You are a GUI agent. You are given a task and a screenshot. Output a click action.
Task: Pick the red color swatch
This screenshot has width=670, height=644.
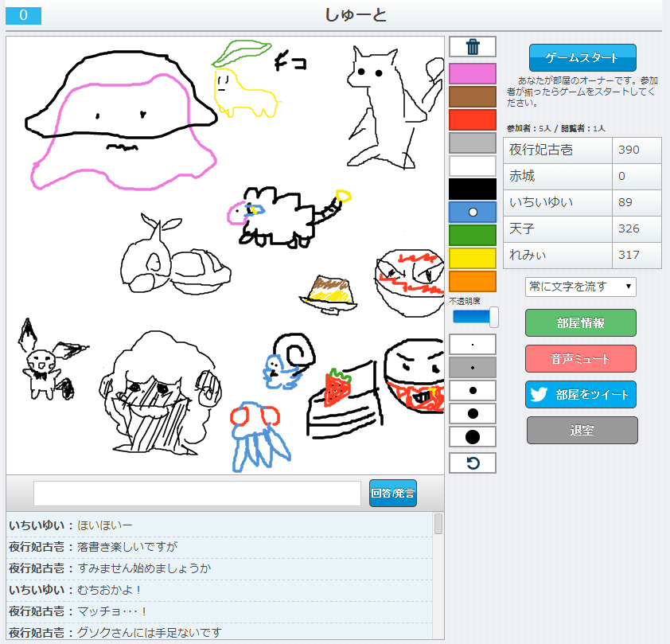[x=473, y=119]
